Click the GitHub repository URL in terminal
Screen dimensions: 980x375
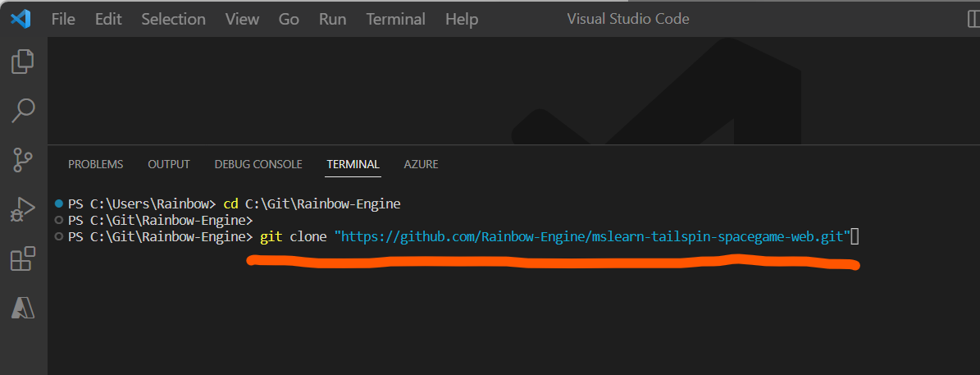[592, 237]
